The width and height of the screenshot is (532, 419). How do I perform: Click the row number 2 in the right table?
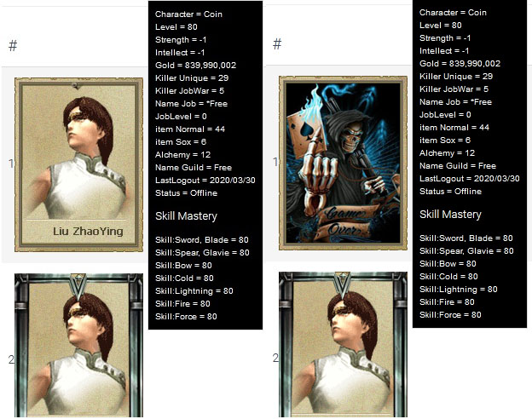tap(275, 358)
